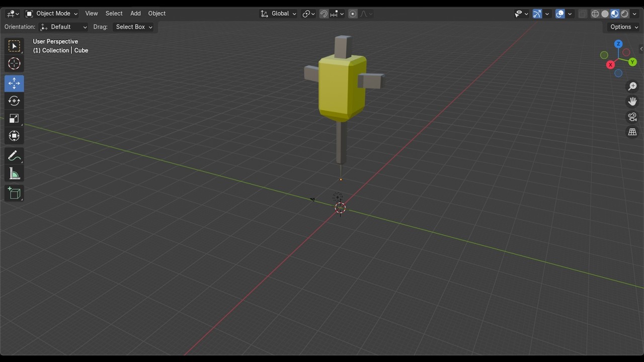The width and height of the screenshot is (644, 362).
Task: Activate the Transform tool
Action: (x=14, y=136)
